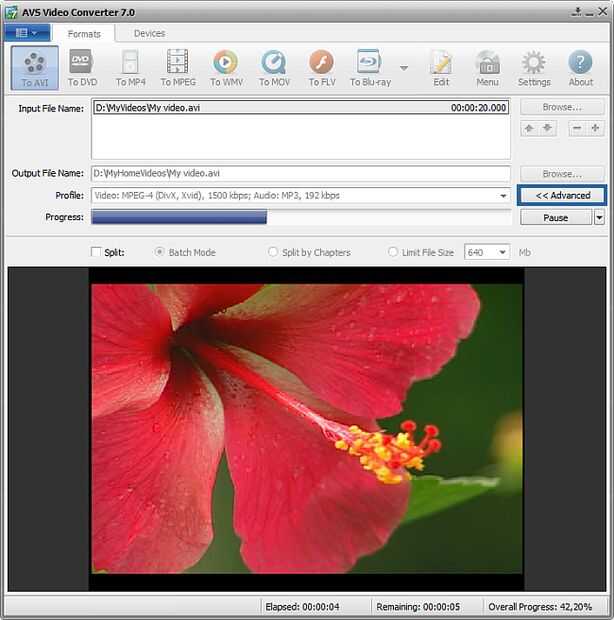Pick the To MP4 format icon
Screen dimensions: 614x620
click(x=130, y=68)
